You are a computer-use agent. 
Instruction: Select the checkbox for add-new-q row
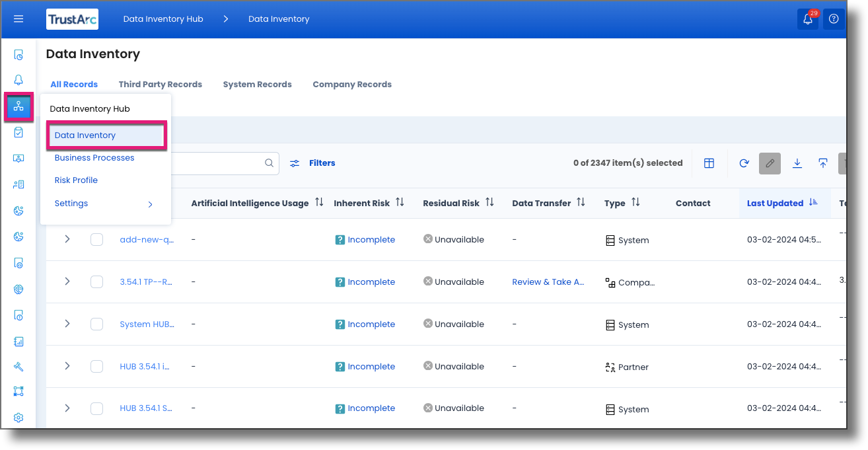pyautogui.click(x=97, y=239)
